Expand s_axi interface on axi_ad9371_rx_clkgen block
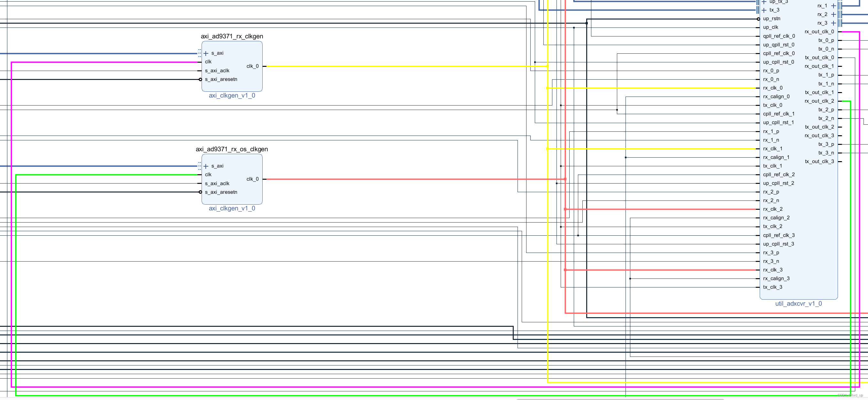The width and height of the screenshot is (868, 400). 206,53
